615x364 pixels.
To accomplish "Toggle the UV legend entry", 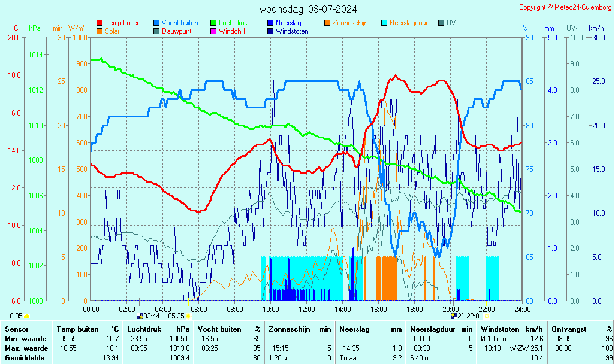I will (451, 23).
